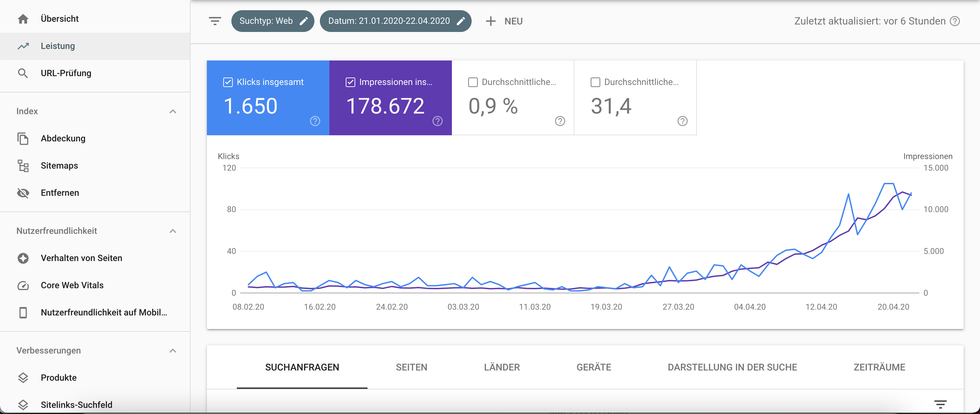Click the trend line icon beside Leistung

[23, 46]
